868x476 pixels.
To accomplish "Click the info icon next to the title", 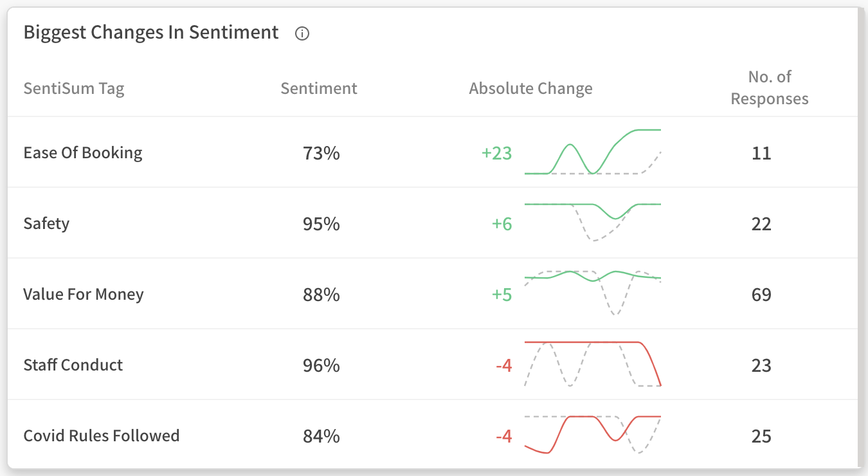I will tap(302, 33).
